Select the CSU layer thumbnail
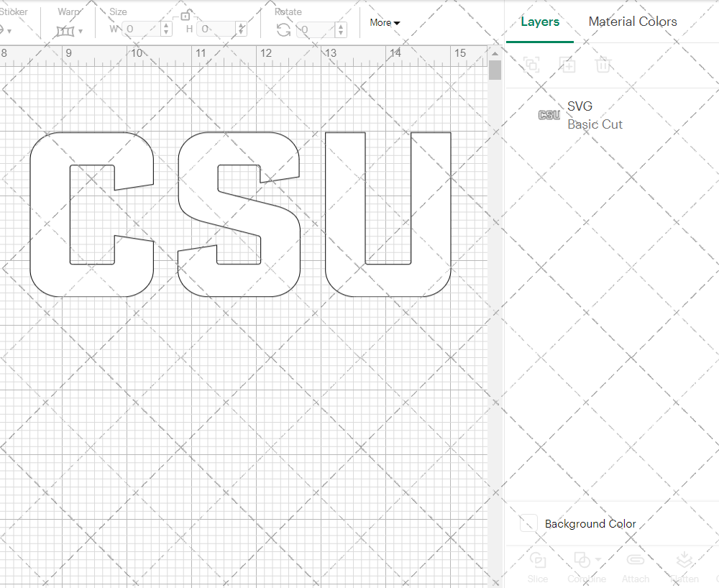This screenshot has height=588, width=719. coord(549,115)
